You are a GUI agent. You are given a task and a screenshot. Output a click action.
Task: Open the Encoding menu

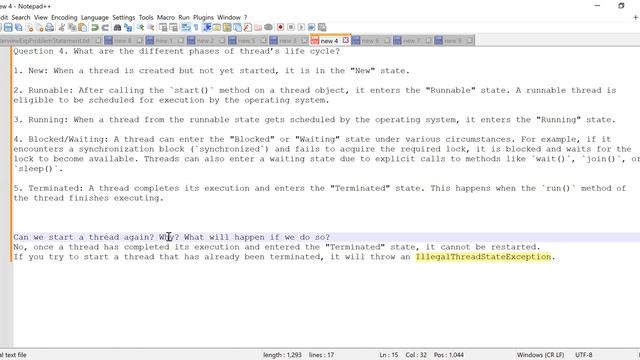[64, 17]
